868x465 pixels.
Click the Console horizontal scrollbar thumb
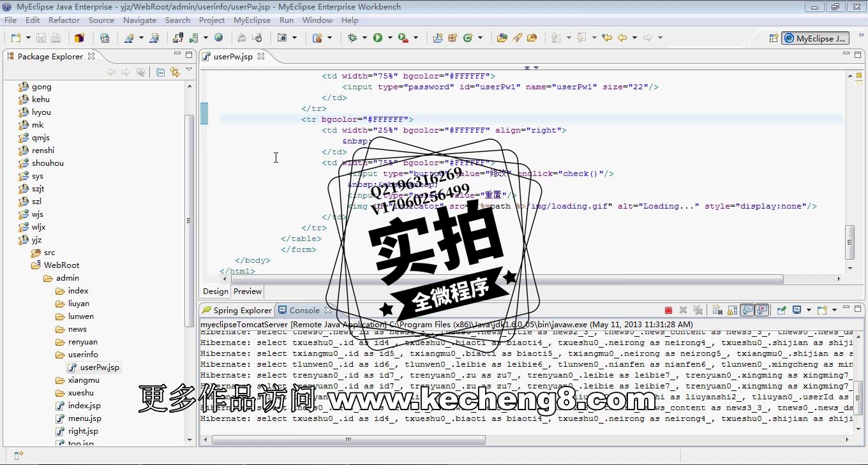[348, 439]
